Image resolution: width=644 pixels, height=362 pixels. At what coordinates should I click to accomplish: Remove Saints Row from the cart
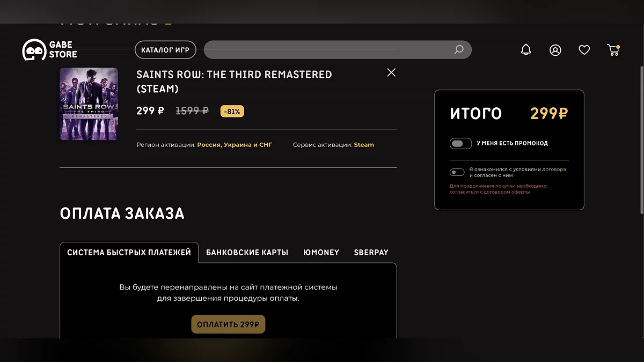point(391,72)
